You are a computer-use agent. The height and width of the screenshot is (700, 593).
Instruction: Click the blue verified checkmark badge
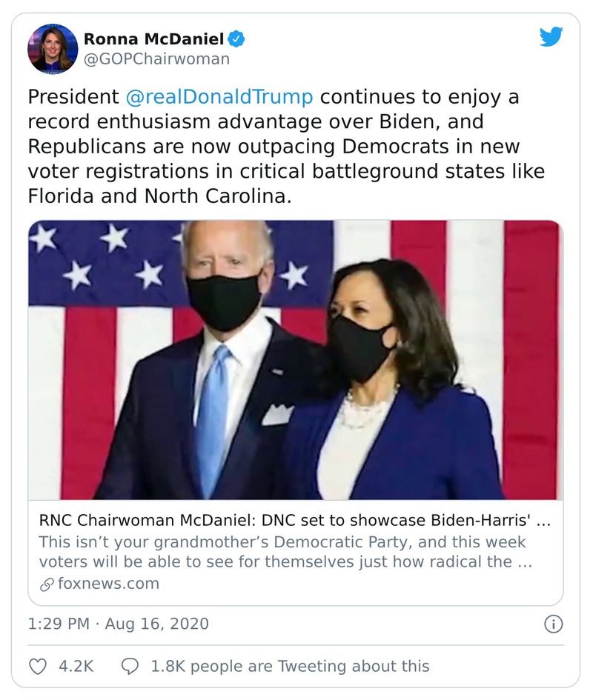click(x=237, y=39)
